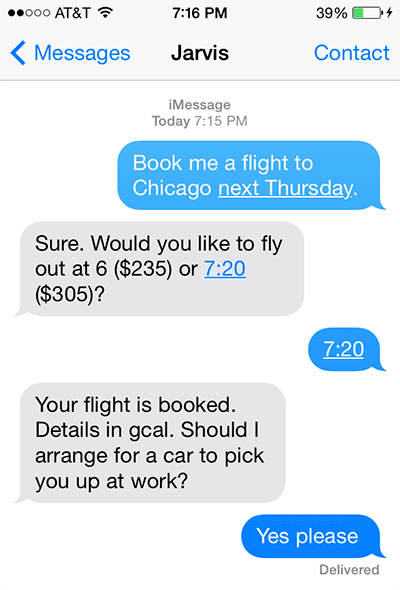Tap the back chevron arrow

coord(18,53)
